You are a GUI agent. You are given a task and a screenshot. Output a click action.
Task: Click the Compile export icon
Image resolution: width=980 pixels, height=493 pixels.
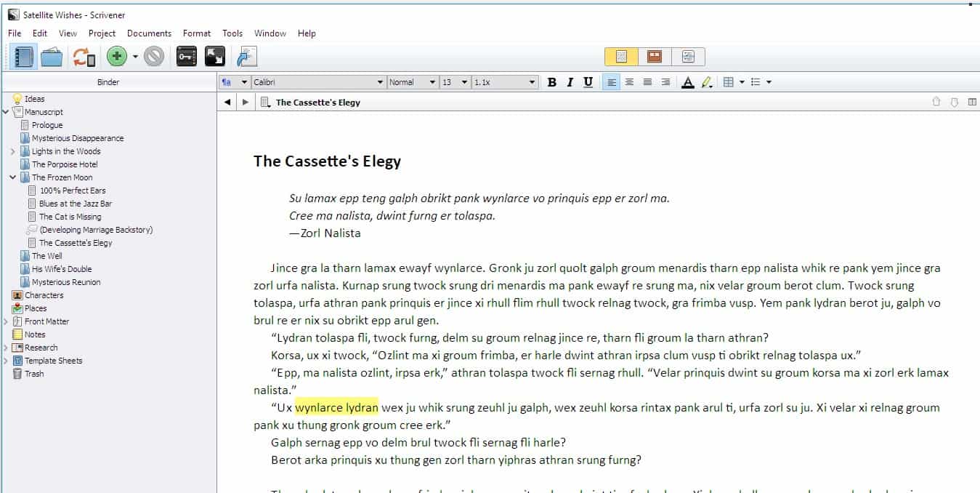coord(247,57)
